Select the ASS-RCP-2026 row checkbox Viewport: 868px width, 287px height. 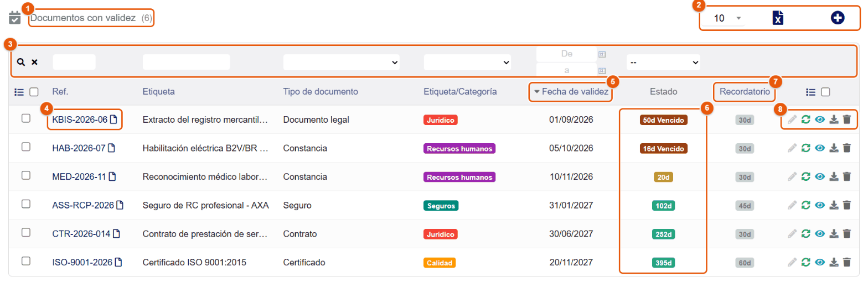[x=25, y=204]
